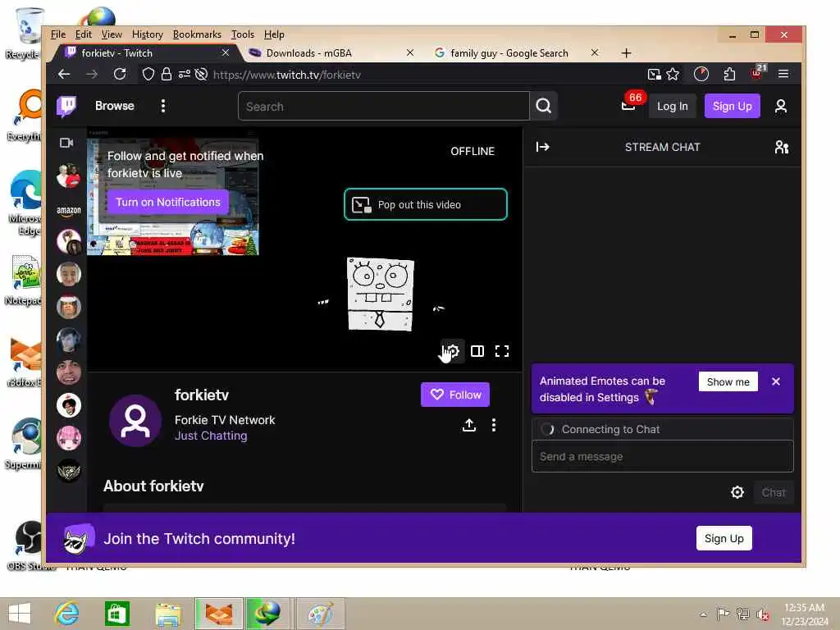Click the Send a message chat box
Screen dimensions: 840x630
(x=662, y=456)
